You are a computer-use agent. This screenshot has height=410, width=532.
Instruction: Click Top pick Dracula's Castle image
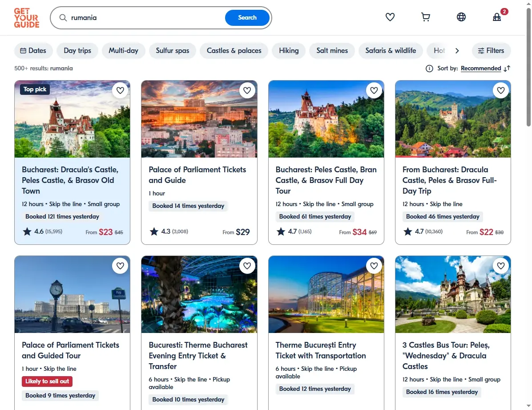coord(72,119)
